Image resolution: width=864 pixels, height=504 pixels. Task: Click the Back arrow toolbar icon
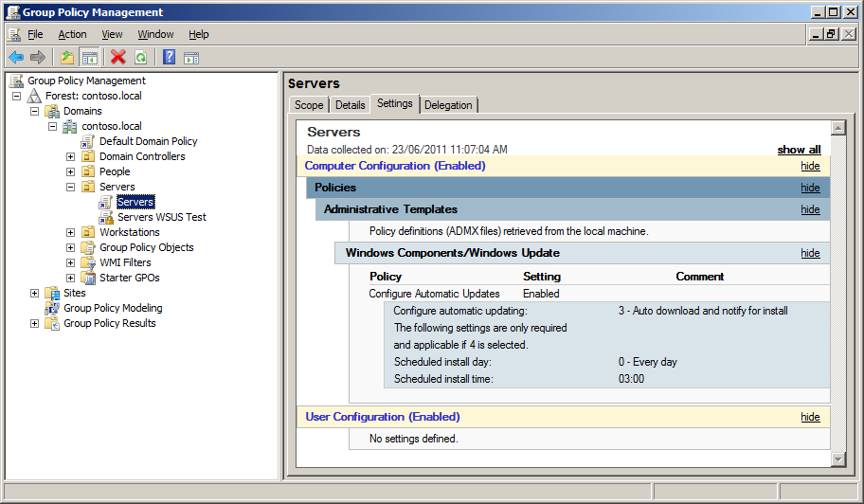point(16,57)
